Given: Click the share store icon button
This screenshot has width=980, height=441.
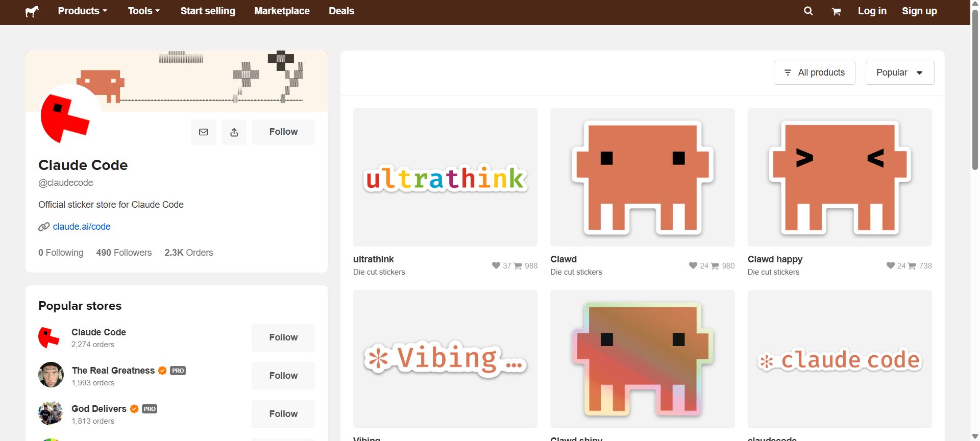Looking at the screenshot, I should tap(234, 132).
